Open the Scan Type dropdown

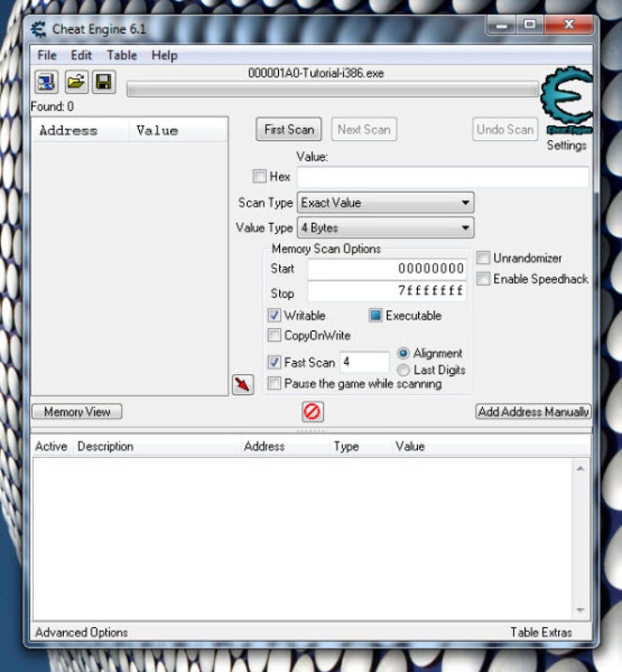tap(385, 202)
